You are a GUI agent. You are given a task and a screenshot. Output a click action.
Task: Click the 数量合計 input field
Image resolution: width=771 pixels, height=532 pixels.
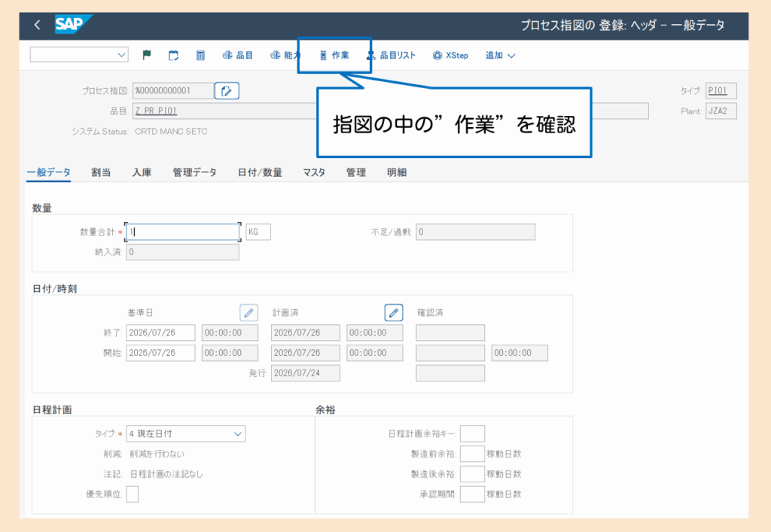coord(182,232)
